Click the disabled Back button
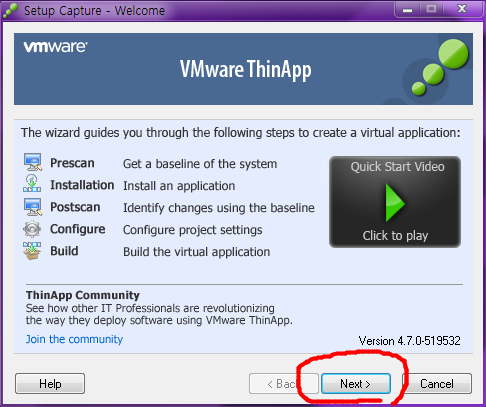Image resolution: width=486 pixels, height=407 pixels. tap(284, 384)
